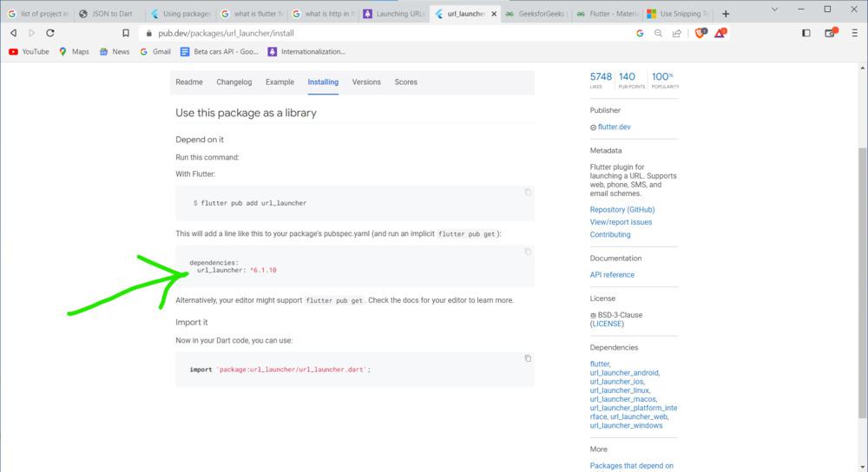Click the browser back arrow
Screen dimensions: 868x472
pos(13,33)
